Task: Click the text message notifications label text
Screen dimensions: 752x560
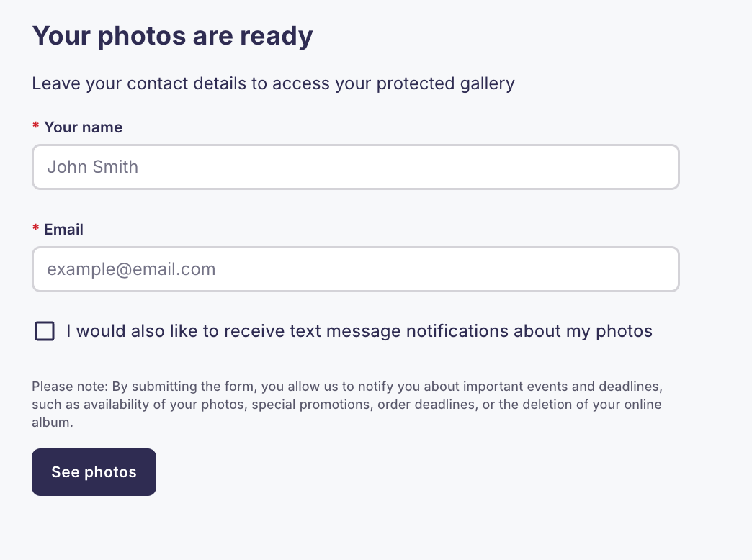Action: pos(359,331)
